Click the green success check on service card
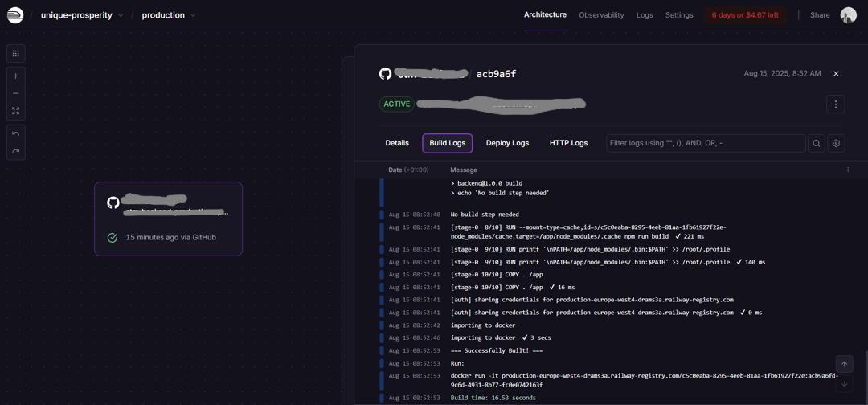This screenshot has height=405, width=868. [x=113, y=237]
